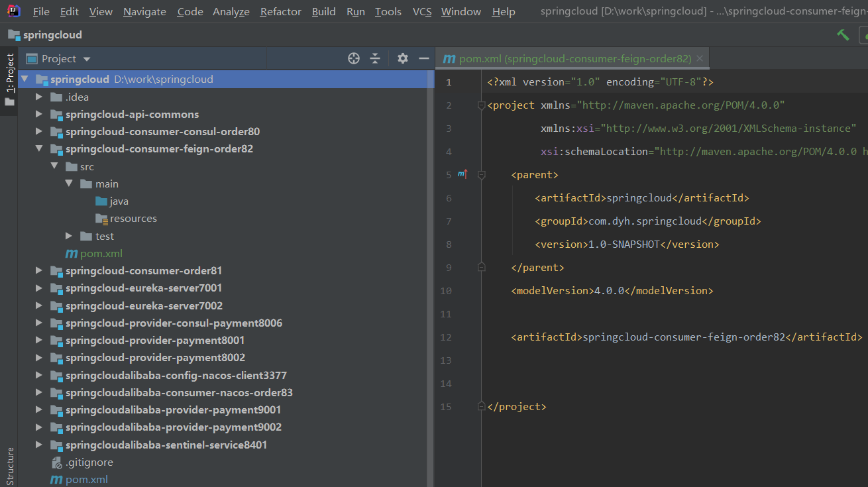Hide the Project tool window with the minimize dash

[x=424, y=58]
